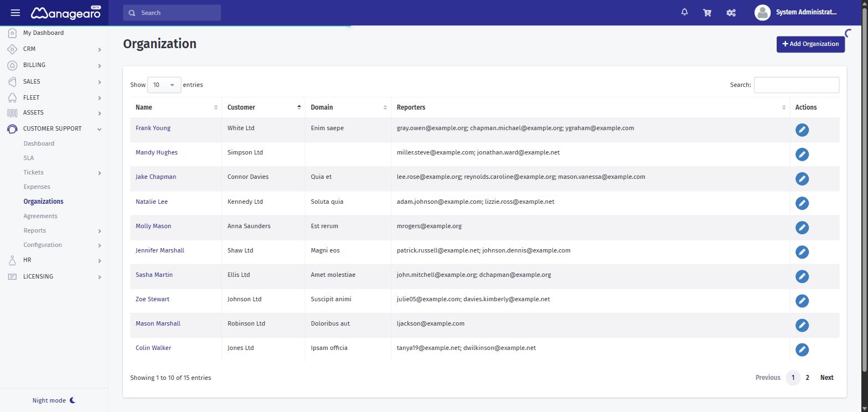The image size is (868, 412).
Task: Open the SLA submenu item
Action: pos(29,158)
